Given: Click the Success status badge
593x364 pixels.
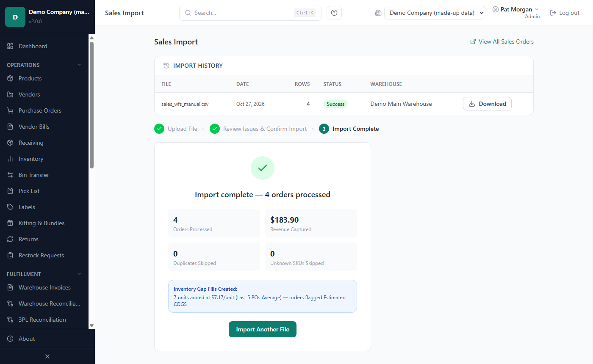Looking at the screenshot, I should point(335,104).
